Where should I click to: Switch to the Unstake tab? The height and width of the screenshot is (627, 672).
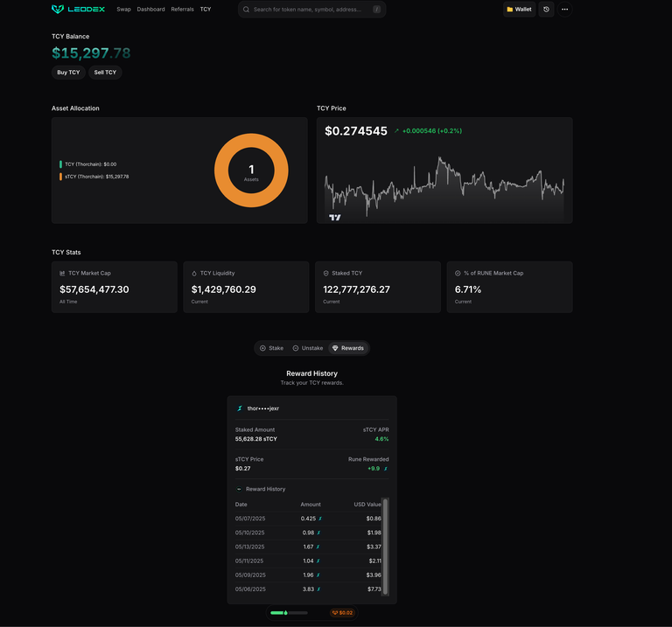(x=308, y=348)
